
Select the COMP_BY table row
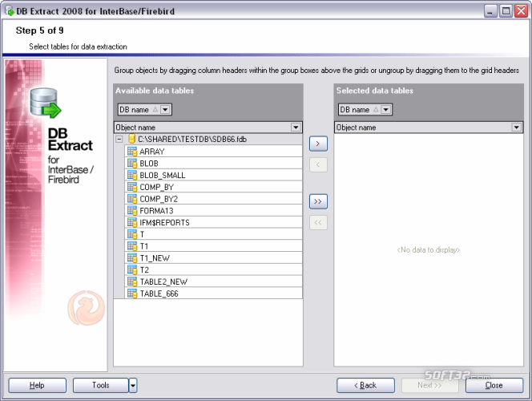pos(213,187)
